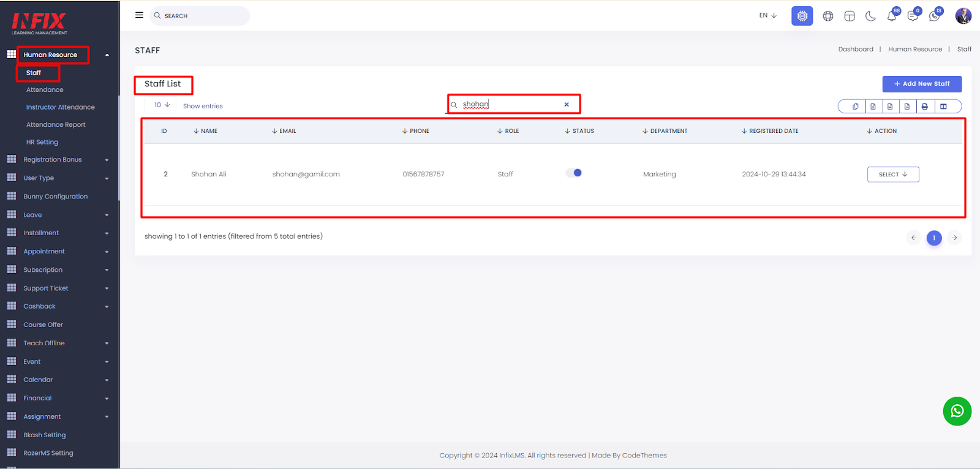Switch to dark mode with moon icon
The image size is (980, 469).
tap(870, 17)
